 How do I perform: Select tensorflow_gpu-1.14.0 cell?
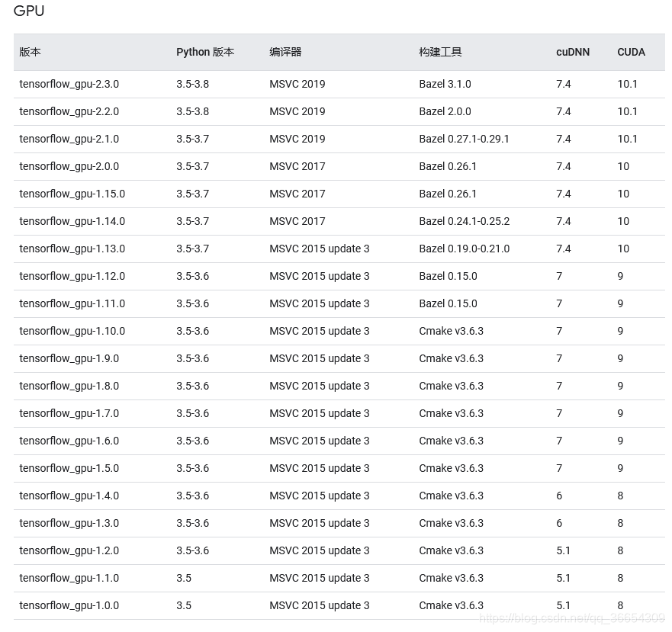pos(72,222)
